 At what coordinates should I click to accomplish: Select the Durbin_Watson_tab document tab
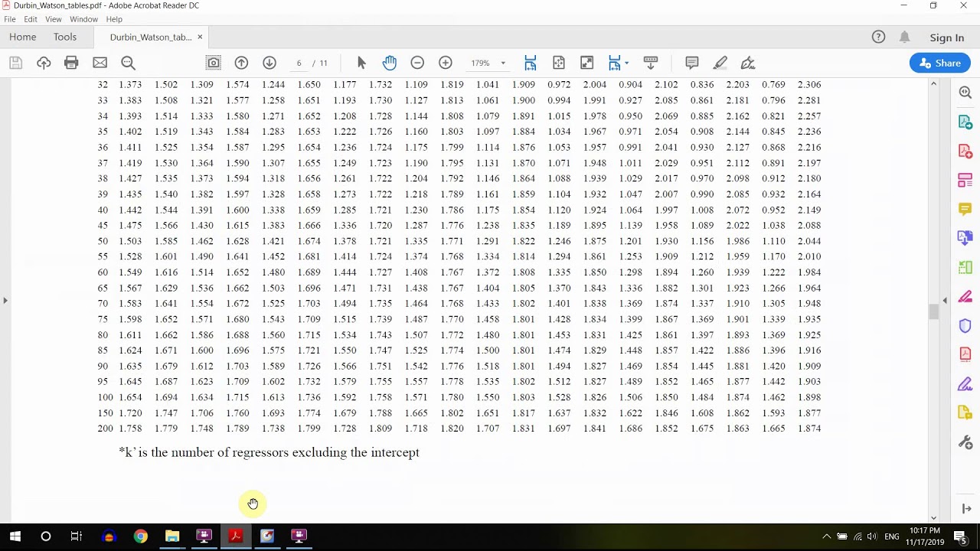pyautogui.click(x=150, y=37)
